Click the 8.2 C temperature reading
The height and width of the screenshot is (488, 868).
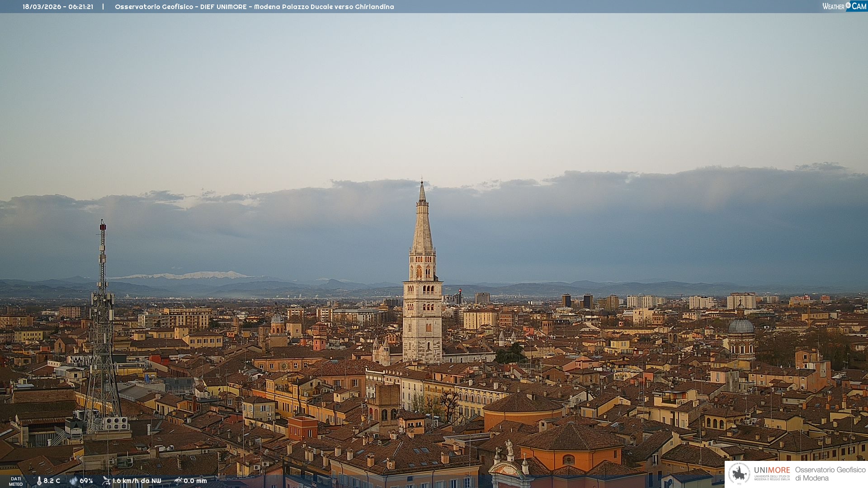coord(52,481)
